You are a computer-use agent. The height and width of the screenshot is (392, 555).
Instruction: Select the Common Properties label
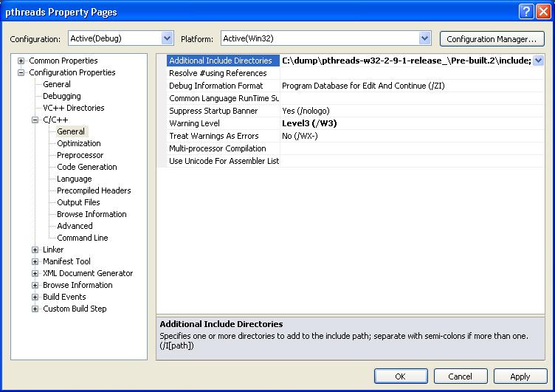[63, 61]
